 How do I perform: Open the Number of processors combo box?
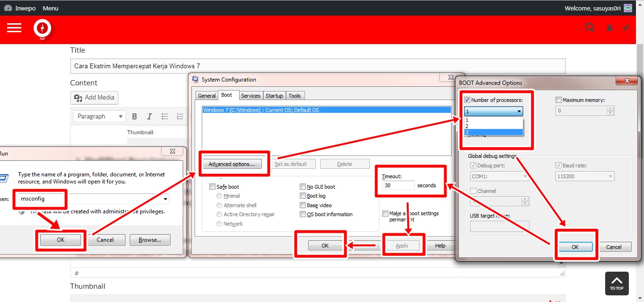[x=493, y=111]
